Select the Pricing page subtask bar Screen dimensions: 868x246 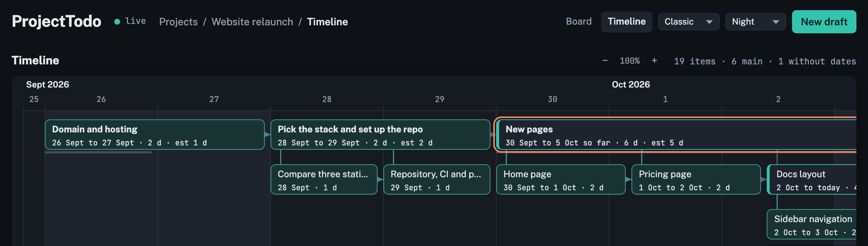point(696,179)
